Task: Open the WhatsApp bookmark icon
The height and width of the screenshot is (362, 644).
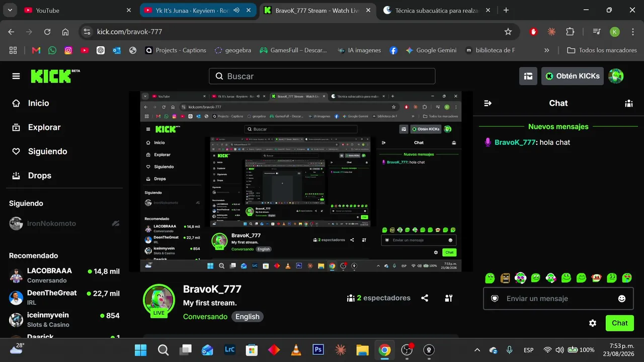Action: pos(52,50)
